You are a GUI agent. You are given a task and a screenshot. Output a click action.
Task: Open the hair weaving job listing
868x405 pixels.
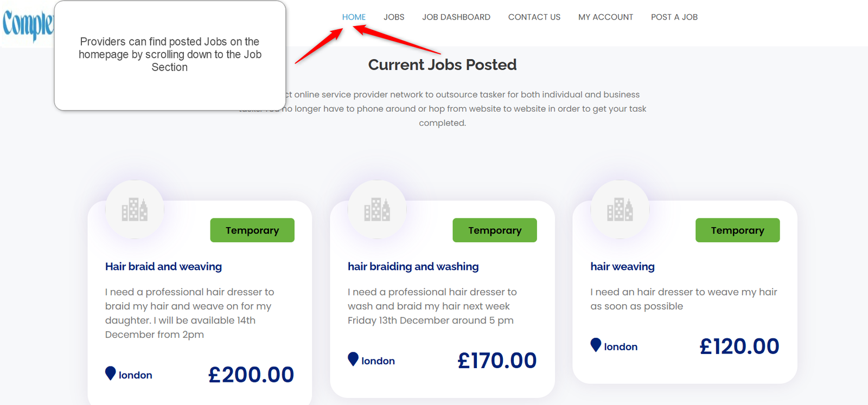coord(622,266)
